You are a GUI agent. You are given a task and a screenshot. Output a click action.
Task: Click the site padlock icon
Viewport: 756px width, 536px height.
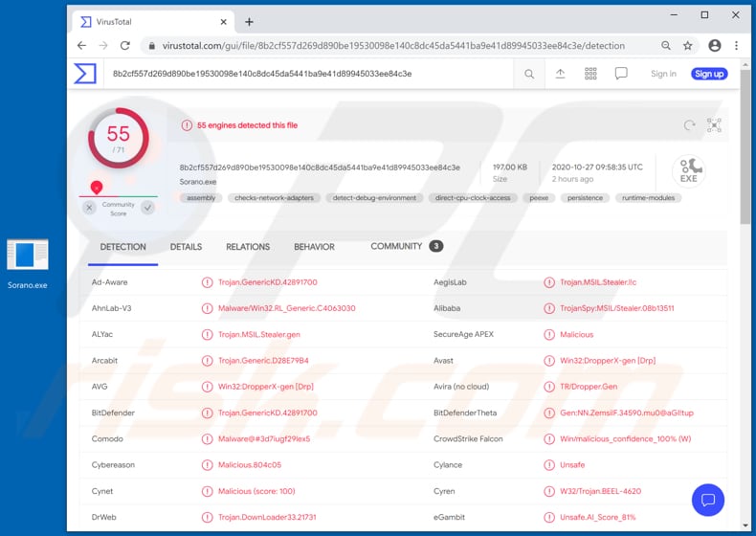(151, 45)
